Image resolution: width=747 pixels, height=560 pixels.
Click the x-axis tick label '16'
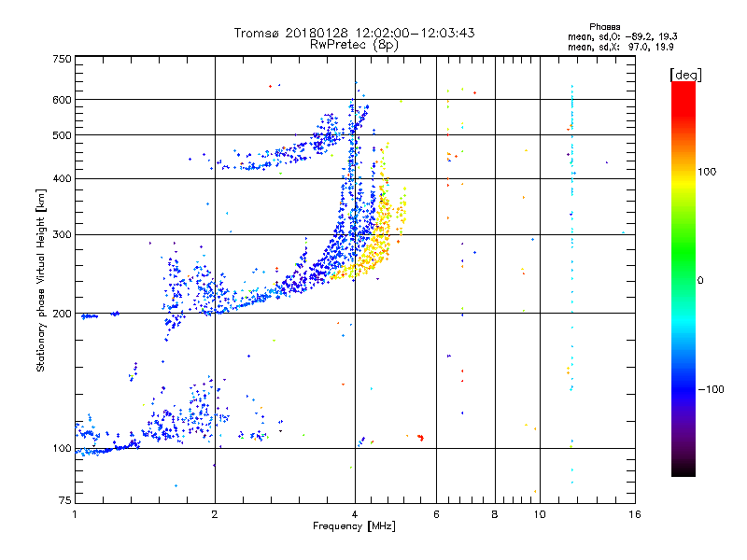pyautogui.click(x=635, y=515)
